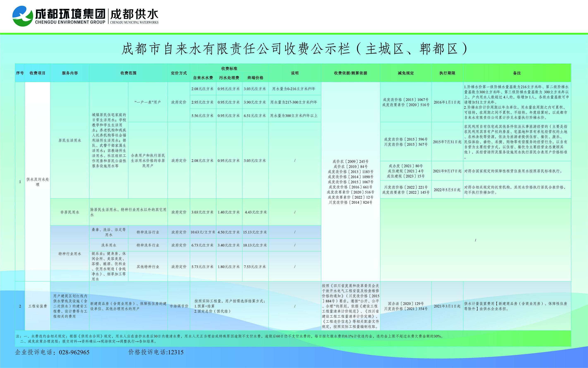Click the main title 成都市自来水有限责任公司收费公示栏
The height and width of the screenshot is (368, 588).
[x=294, y=49]
